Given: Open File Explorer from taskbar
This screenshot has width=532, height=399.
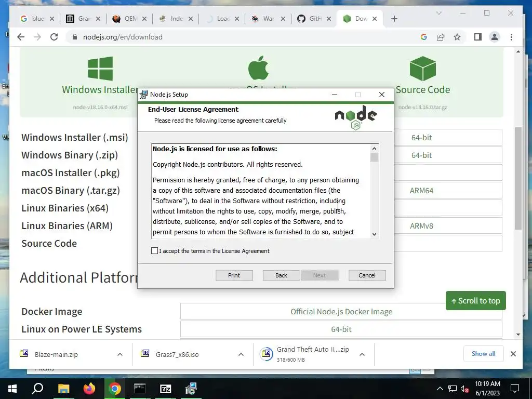Looking at the screenshot, I should 63,389.
